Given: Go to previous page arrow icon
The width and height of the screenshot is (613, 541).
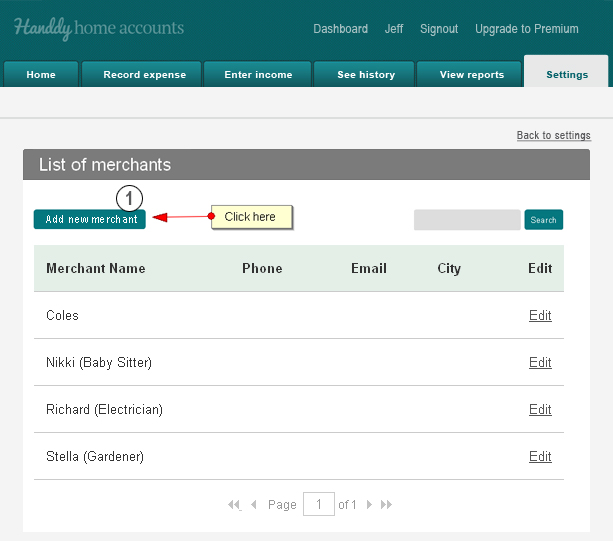Looking at the screenshot, I should [x=254, y=505].
